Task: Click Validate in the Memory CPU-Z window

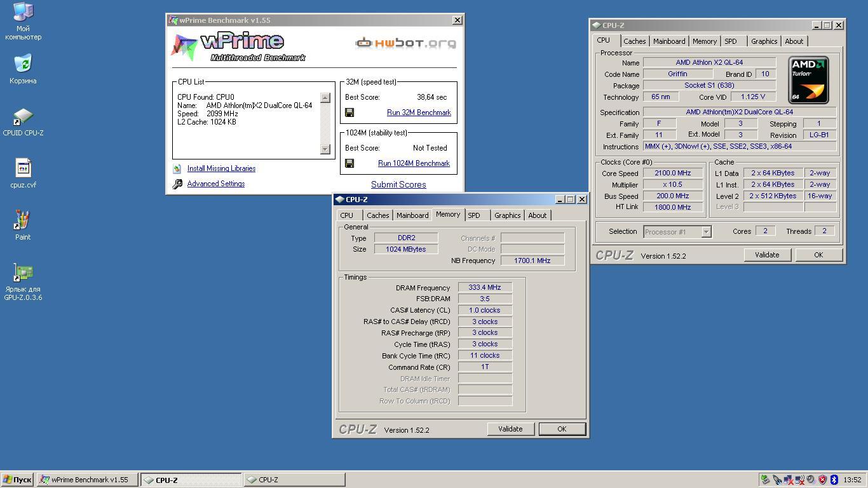Action: pyautogui.click(x=510, y=429)
